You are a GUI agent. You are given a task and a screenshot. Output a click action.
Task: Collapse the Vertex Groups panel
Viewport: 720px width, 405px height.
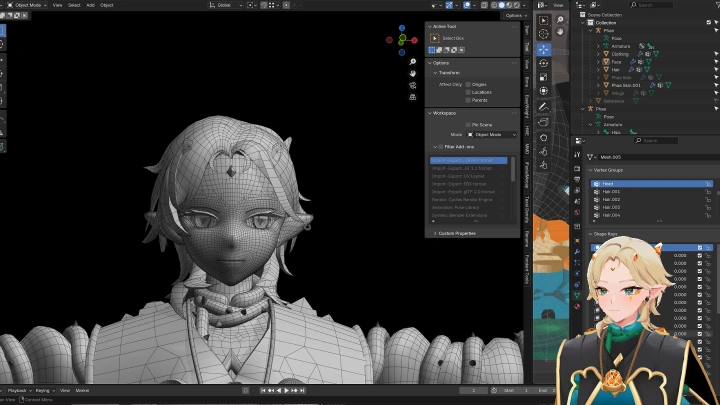591,170
